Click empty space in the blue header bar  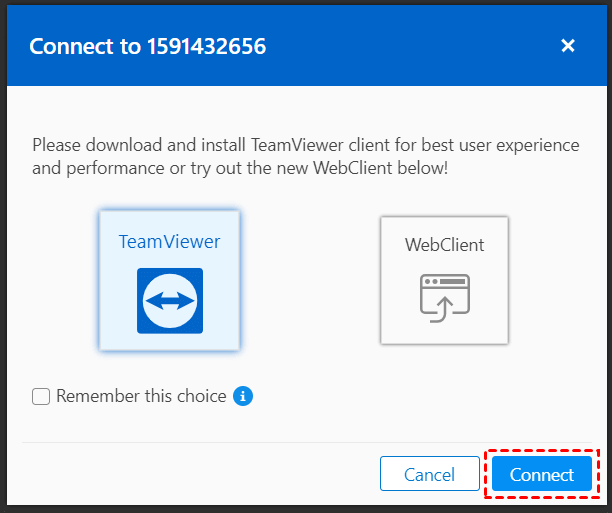pos(420,46)
